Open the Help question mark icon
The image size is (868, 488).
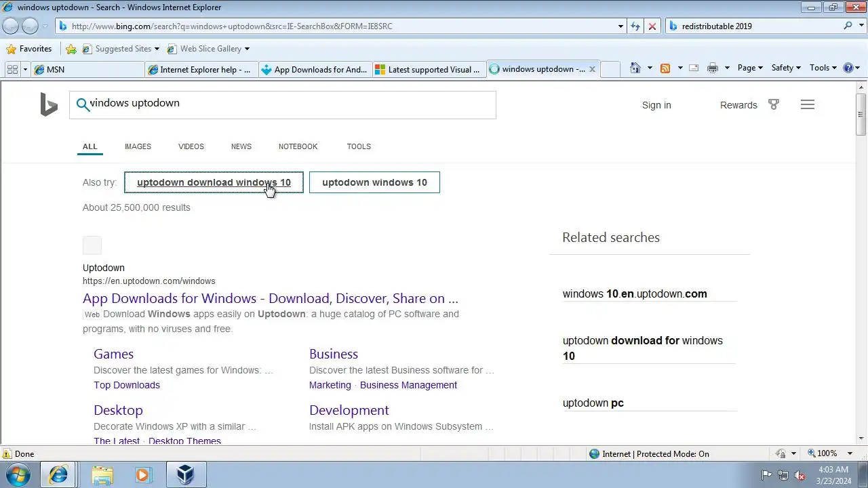click(848, 68)
